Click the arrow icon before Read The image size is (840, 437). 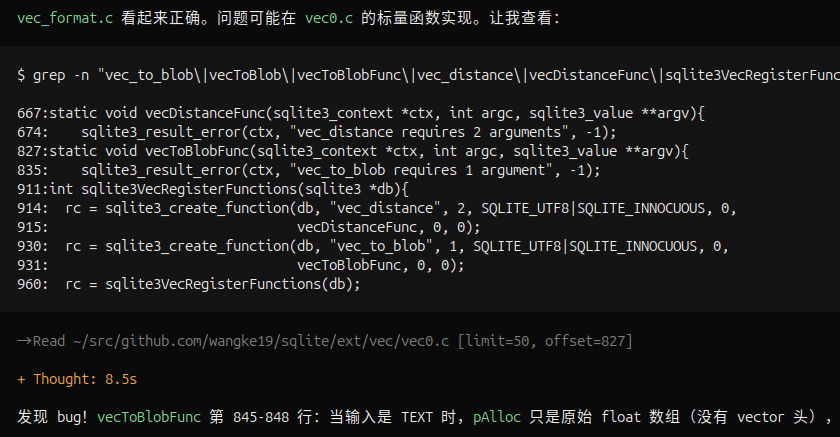[x=25, y=341]
